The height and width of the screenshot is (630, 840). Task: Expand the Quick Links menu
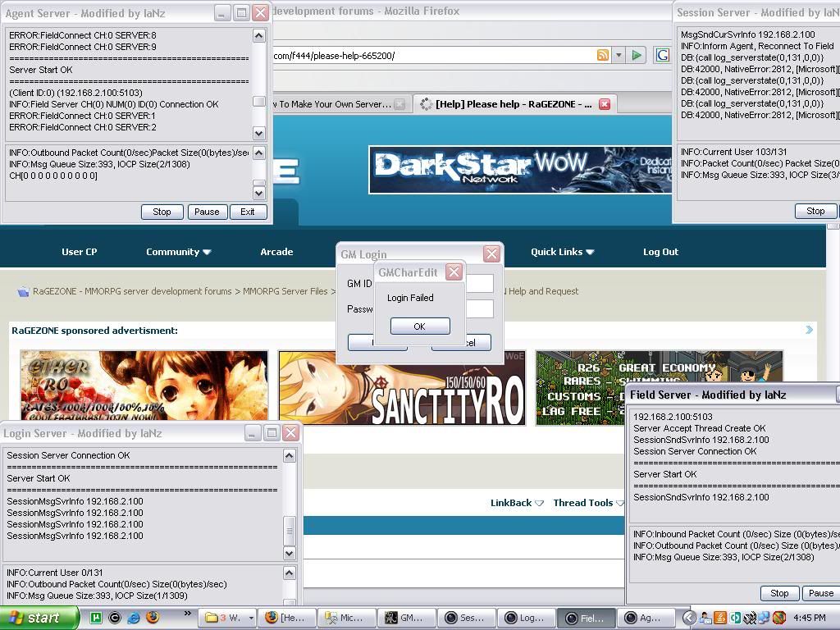(x=562, y=252)
